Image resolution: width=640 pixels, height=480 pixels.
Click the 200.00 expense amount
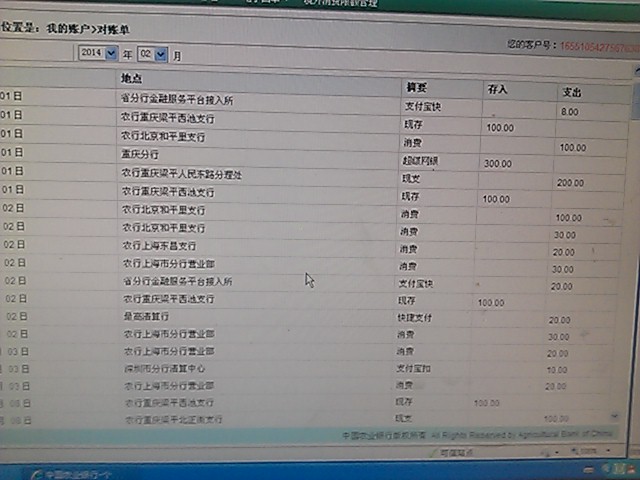[570, 183]
